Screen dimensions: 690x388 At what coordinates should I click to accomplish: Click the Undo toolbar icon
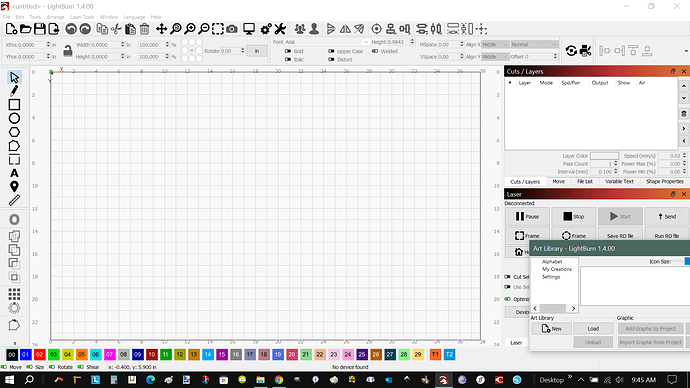[x=71, y=29]
